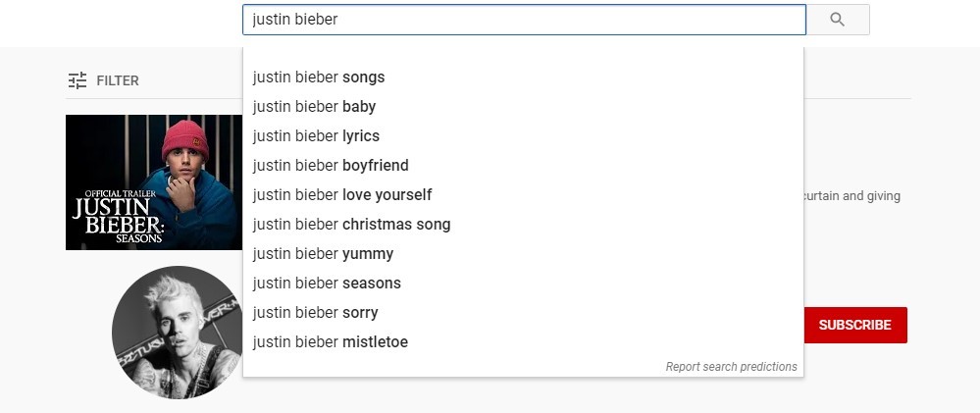
Task: Pick 'justin bieber mistletoe' suggestion
Action: tap(523, 341)
